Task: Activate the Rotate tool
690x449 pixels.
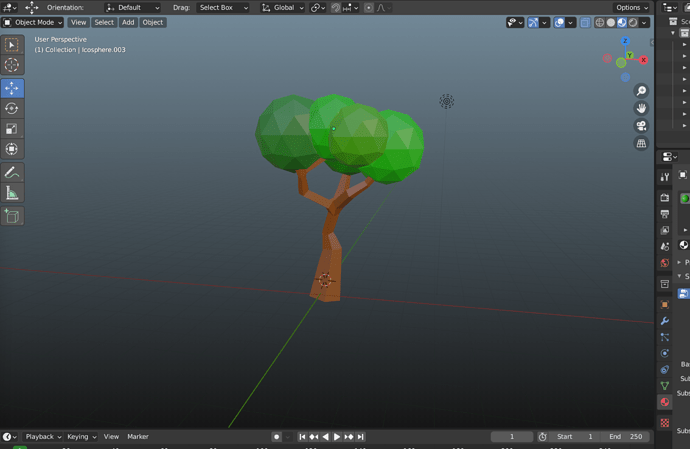Action: [x=12, y=108]
